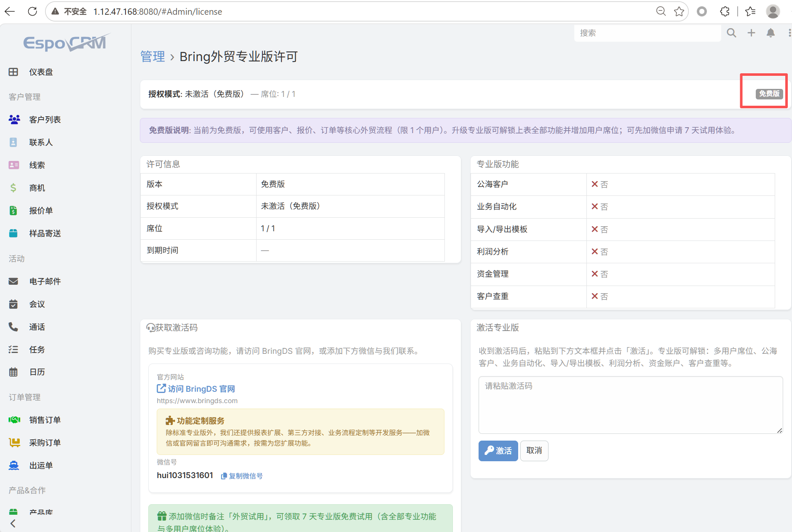Bookmark this page with the star icon

[679, 11]
